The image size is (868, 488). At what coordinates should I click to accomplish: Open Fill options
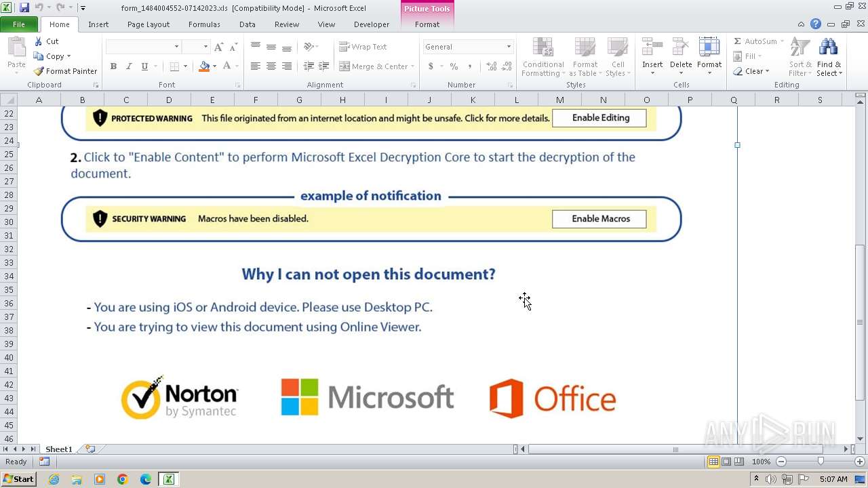tap(749, 56)
